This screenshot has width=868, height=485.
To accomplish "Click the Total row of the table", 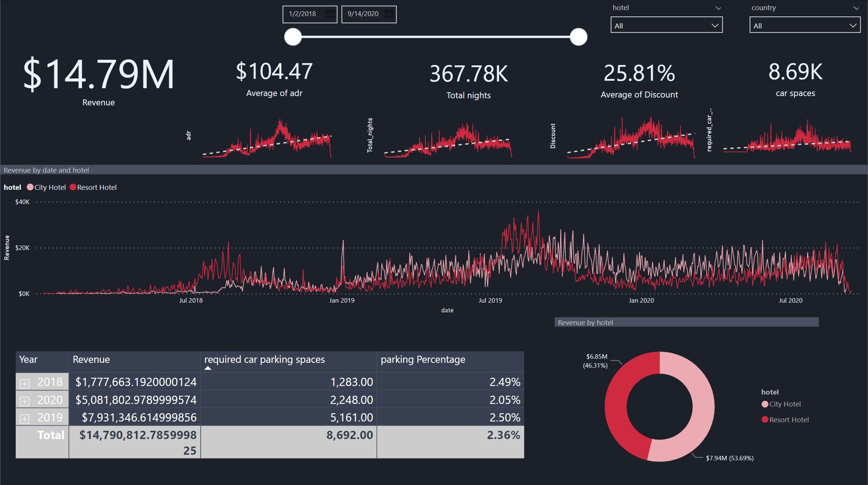I will point(50,435).
